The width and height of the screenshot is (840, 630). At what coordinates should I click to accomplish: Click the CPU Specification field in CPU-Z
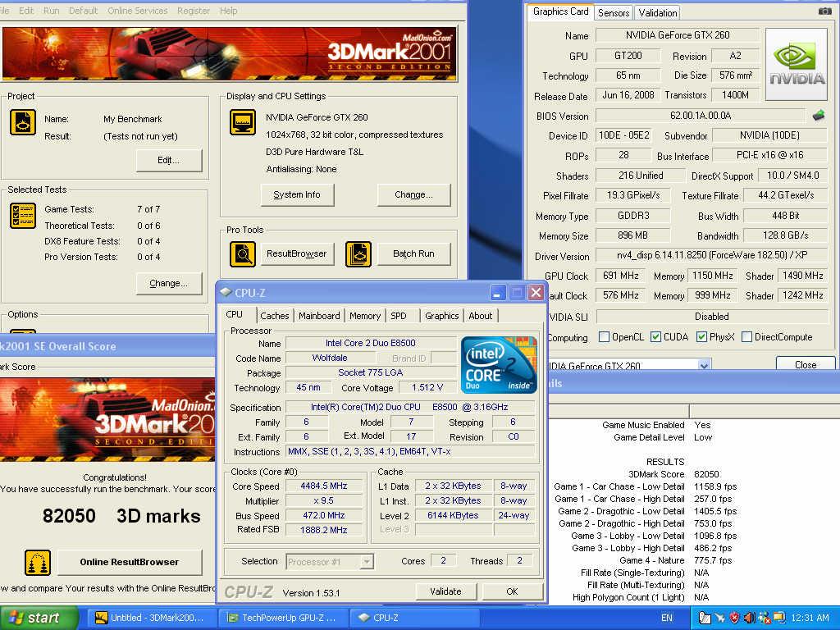410,407
